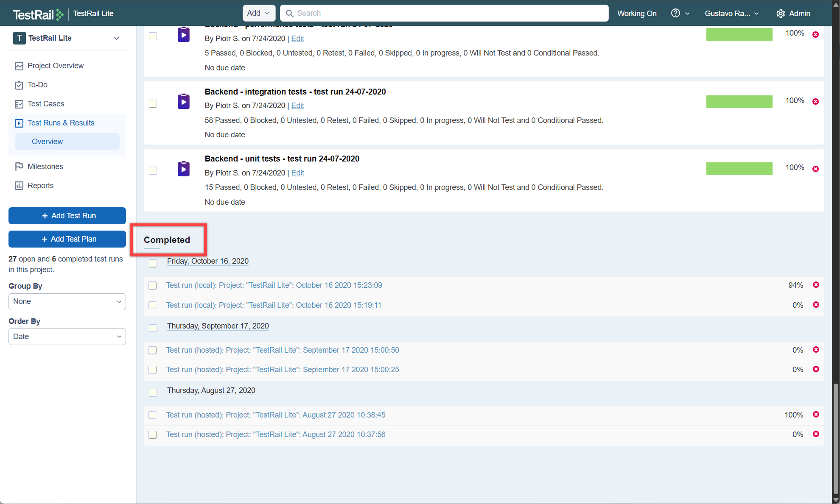Select all runs from October 16, 2020
840x504 pixels.
coord(153,263)
